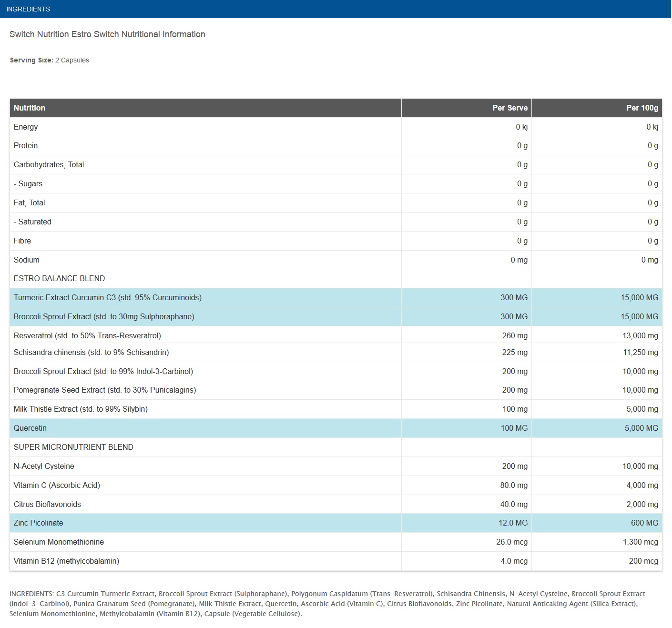Click the 'Nutrition' column header
Viewport: 672px width, 628px height.
205,108
